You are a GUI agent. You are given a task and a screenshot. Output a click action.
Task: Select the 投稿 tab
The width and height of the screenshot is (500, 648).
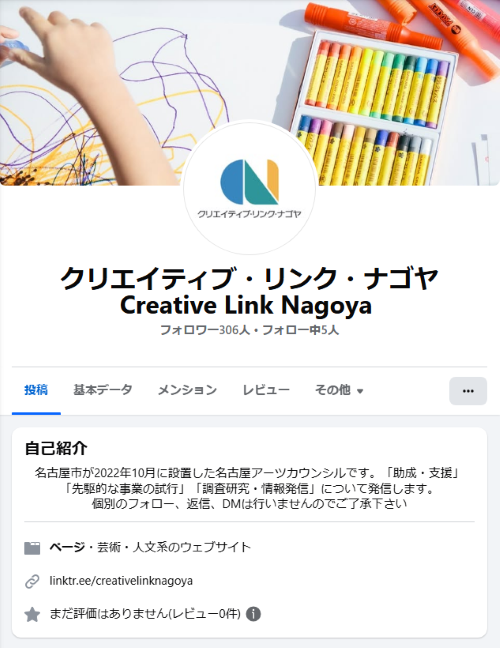point(36,390)
